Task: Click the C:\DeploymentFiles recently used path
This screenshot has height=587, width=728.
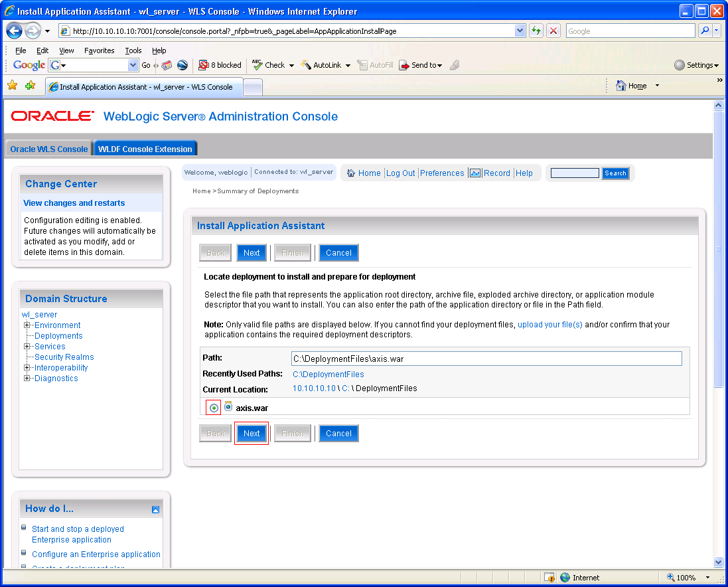Action: [328, 375]
